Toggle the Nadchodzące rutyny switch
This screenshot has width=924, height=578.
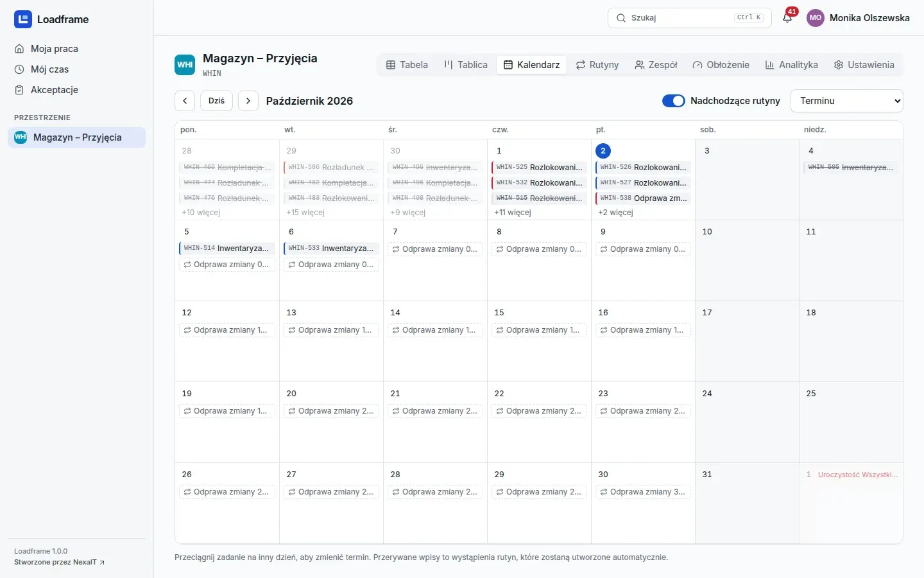[674, 101]
